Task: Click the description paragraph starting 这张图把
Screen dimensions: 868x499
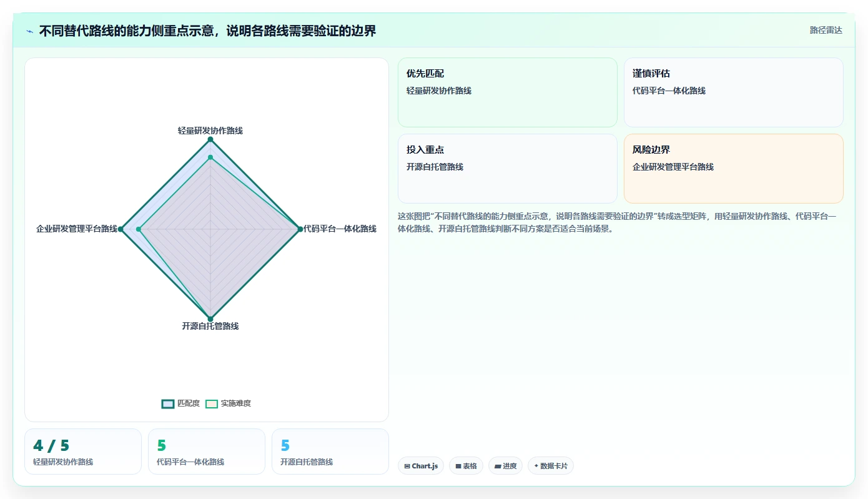Action: [618, 222]
